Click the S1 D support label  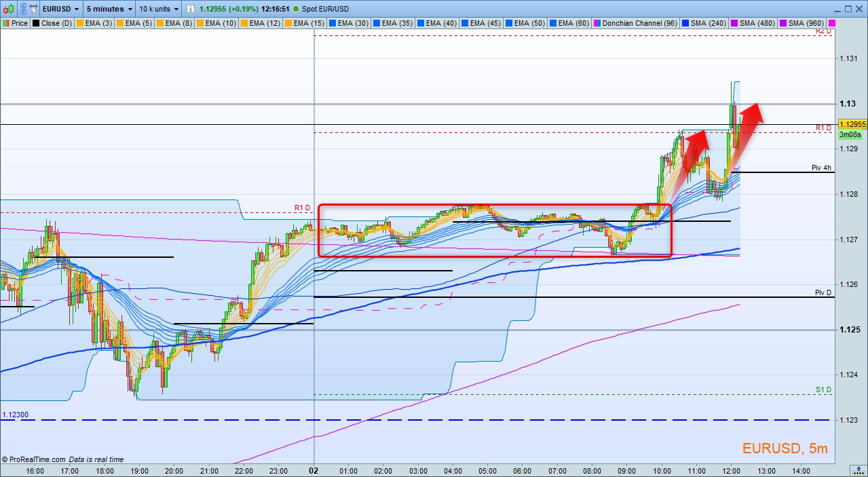pyautogui.click(x=823, y=389)
